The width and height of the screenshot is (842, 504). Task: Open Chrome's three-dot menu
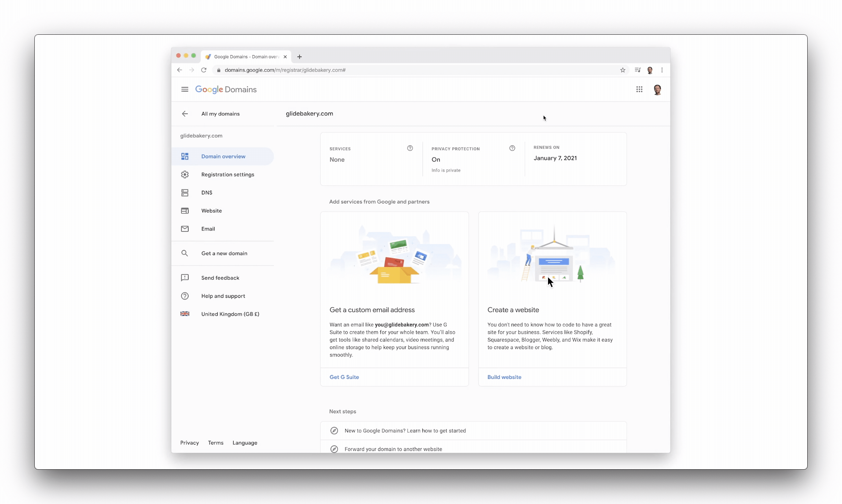click(662, 70)
